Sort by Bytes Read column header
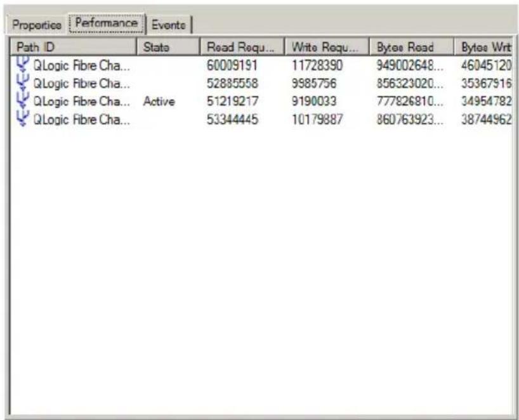Screen dimensions: 519x420 click(x=411, y=47)
